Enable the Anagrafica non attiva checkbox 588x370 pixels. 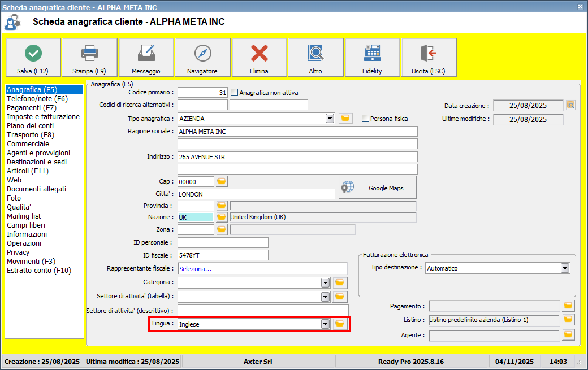pyautogui.click(x=235, y=93)
